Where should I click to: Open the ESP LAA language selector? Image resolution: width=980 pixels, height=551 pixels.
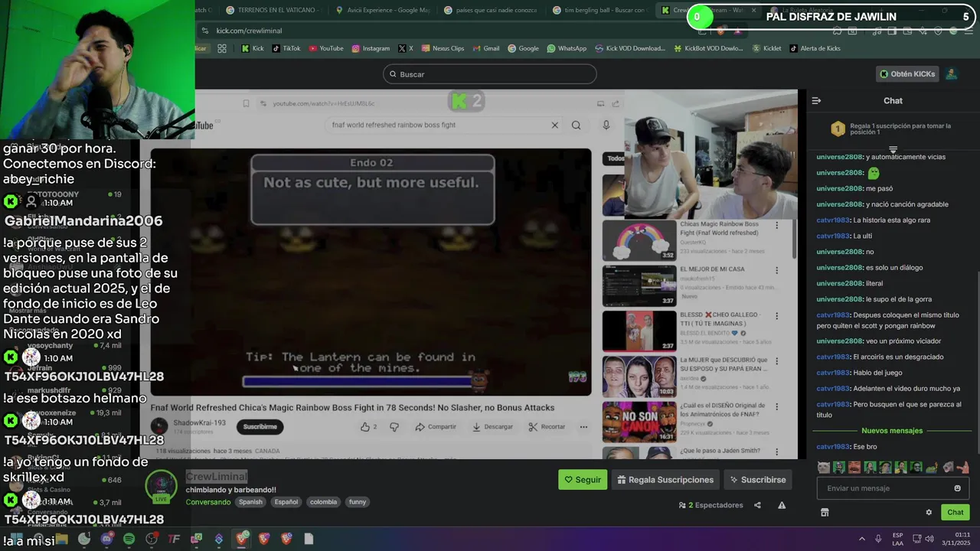(x=897, y=539)
